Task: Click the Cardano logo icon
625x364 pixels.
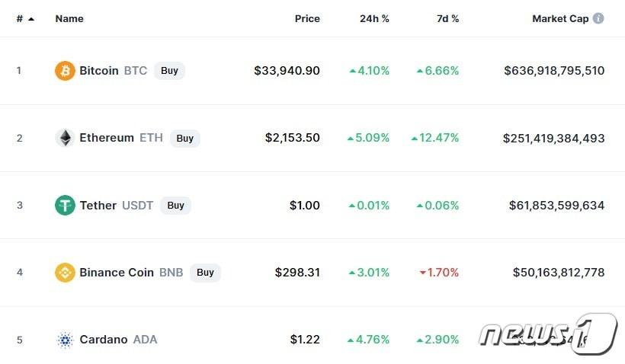Action: tap(65, 340)
